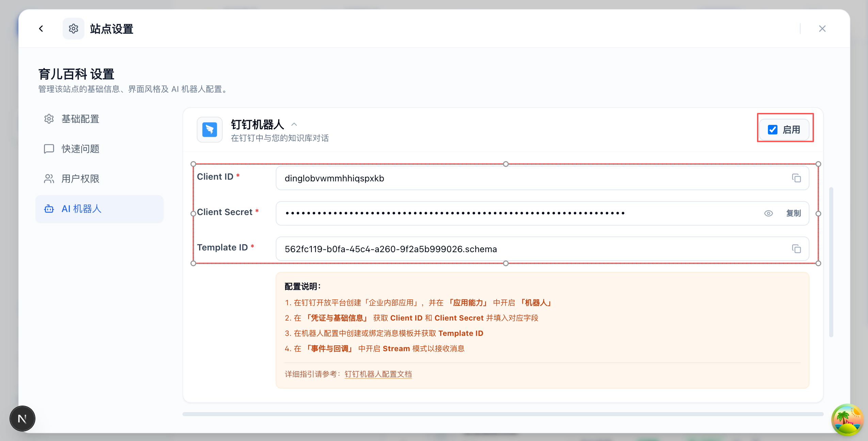Click the 快速问题 chat bubble icon

pyautogui.click(x=49, y=149)
